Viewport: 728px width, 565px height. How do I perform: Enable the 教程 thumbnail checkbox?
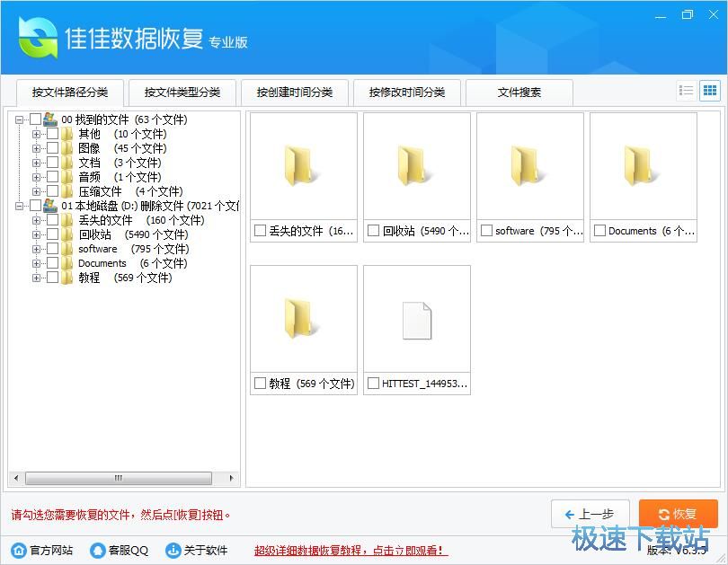261,384
